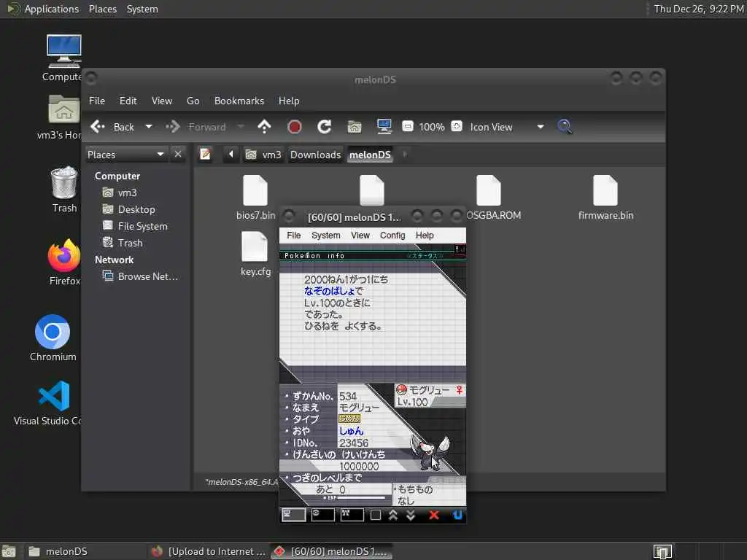Reset zoom by clicking 100%
The image size is (747, 560).
432,127
